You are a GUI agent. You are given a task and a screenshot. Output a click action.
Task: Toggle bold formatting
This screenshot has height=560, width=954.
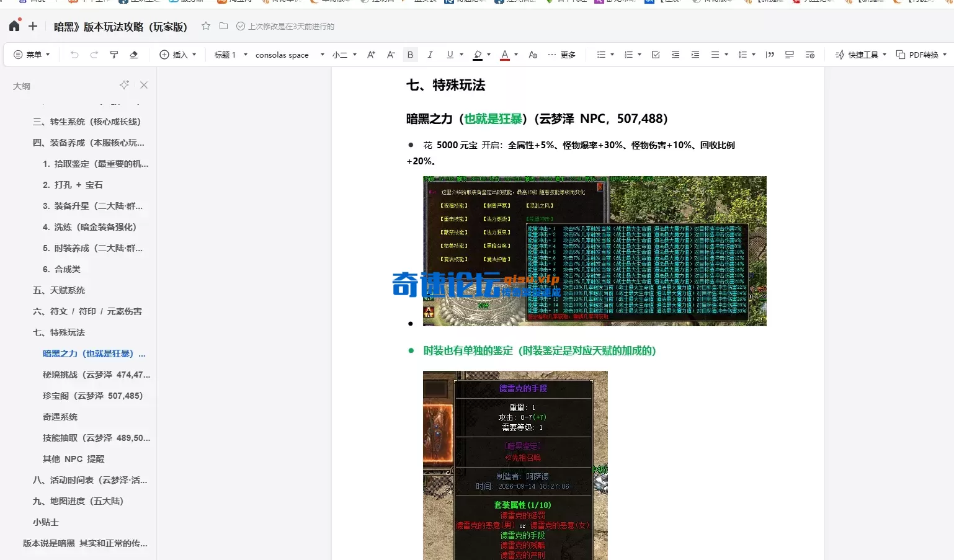coord(410,55)
